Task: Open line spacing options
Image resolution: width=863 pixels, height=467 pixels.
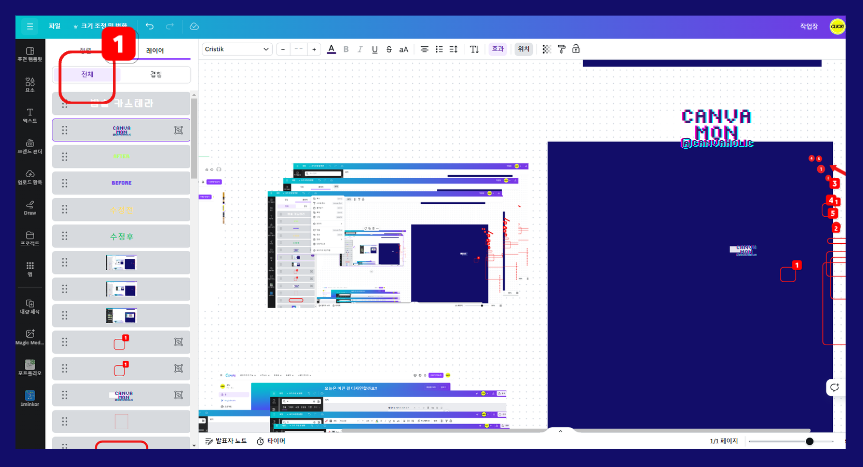Action: (454, 49)
